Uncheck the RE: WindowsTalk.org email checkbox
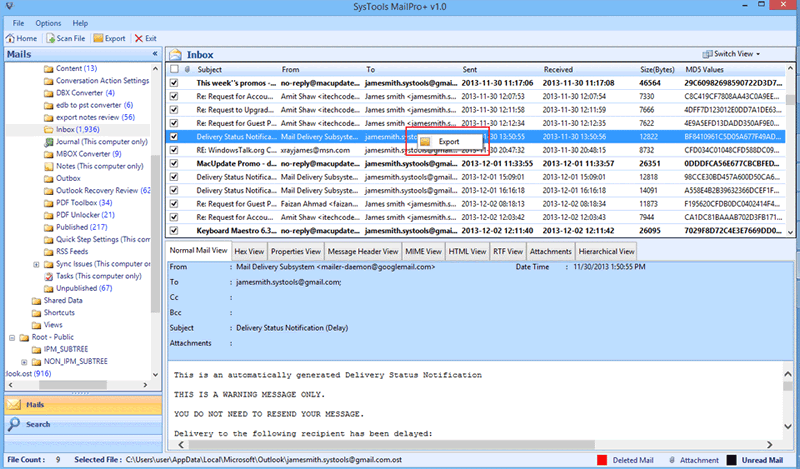Screen dimensions: 800x469 [x=174, y=150]
